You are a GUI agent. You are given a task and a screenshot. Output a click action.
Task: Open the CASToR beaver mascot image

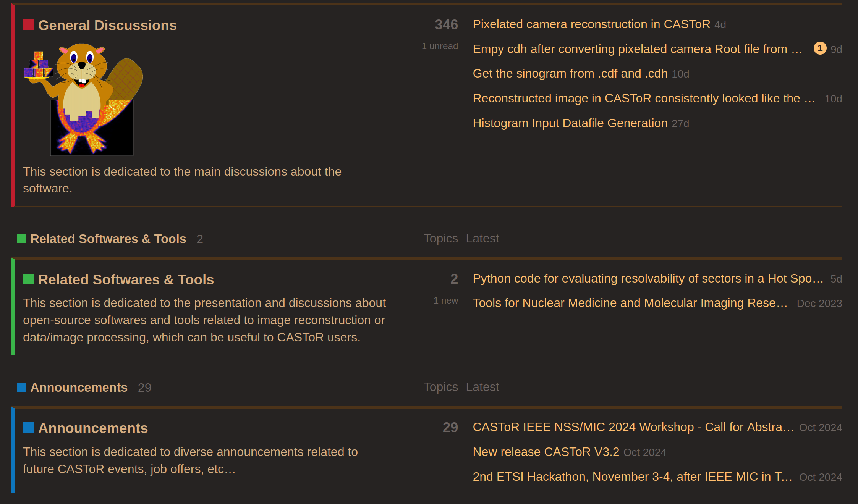[x=83, y=99]
